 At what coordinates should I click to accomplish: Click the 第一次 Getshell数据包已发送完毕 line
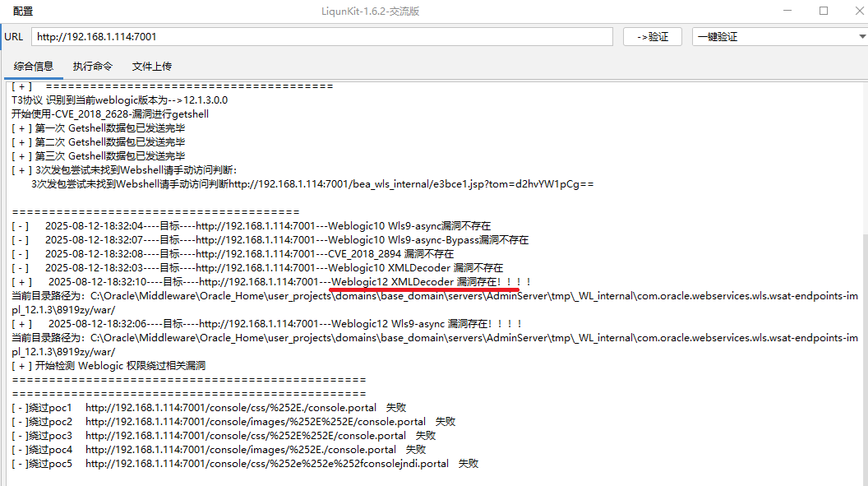tap(99, 128)
